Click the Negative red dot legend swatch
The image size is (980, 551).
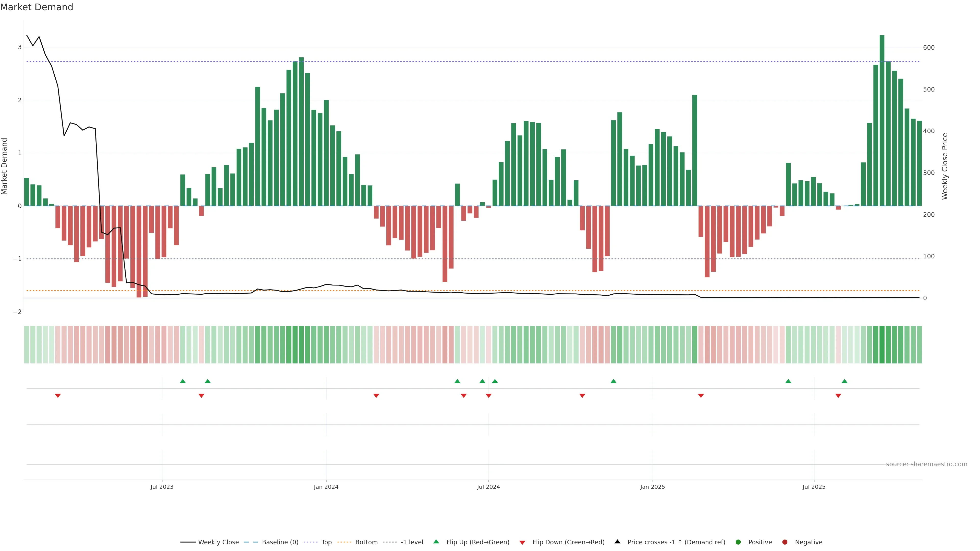coord(785,542)
